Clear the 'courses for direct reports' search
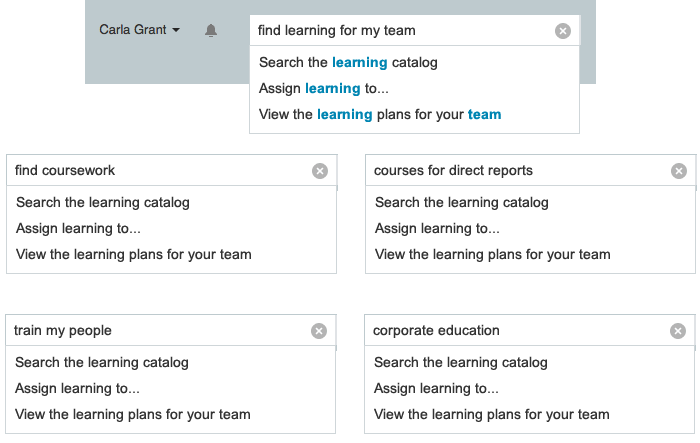700x443 pixels. pyautogui.click(x=679, y=171)
